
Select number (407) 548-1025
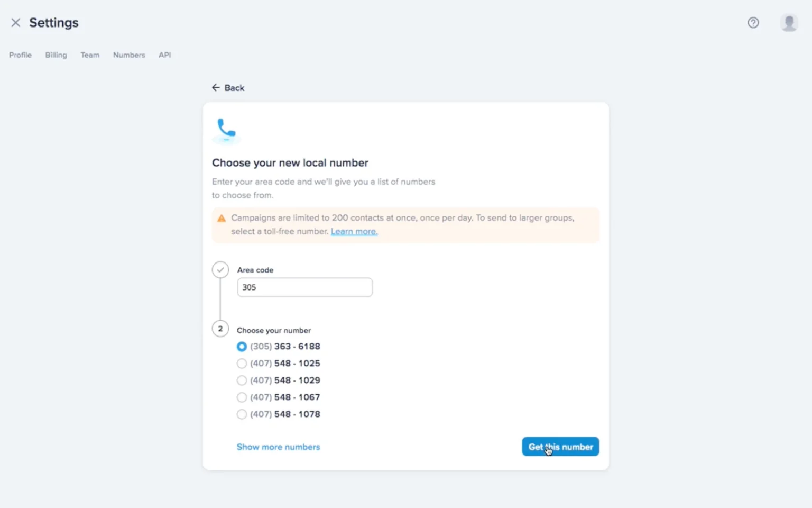point(242,364)
